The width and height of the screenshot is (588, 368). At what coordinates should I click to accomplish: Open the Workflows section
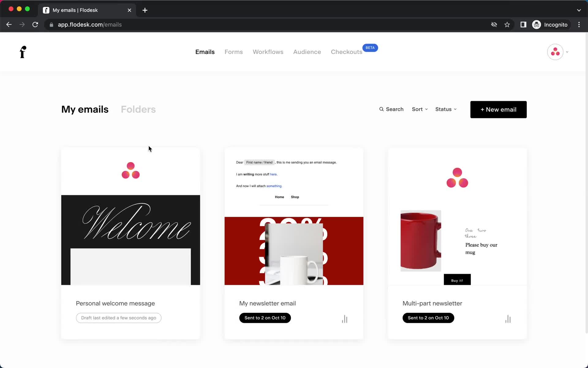(x=268, y=52)
